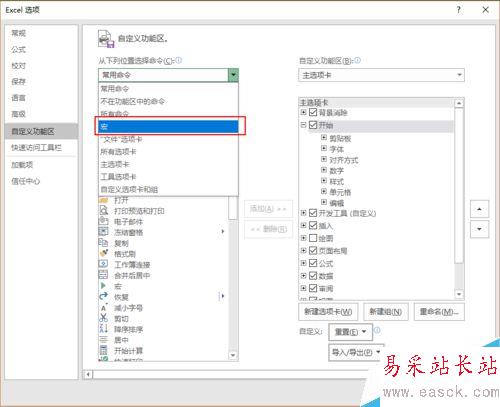Click the 复制 command icon
The height and width of the screenshot is (407, 500).
click(104, 242)
